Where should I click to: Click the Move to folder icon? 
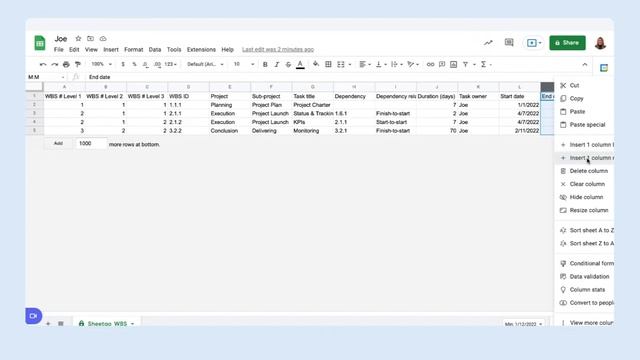pos(91,38)
